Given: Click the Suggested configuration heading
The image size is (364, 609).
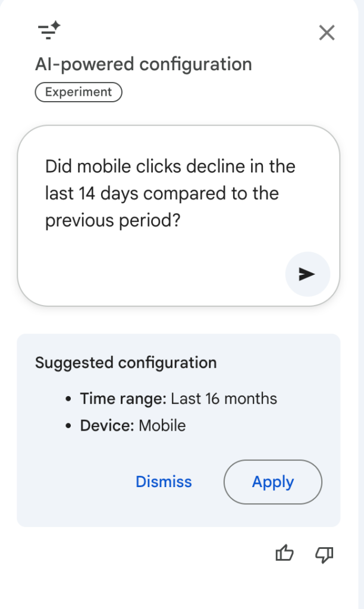Looking at the screenshot, I should click(x=126, y=362).
